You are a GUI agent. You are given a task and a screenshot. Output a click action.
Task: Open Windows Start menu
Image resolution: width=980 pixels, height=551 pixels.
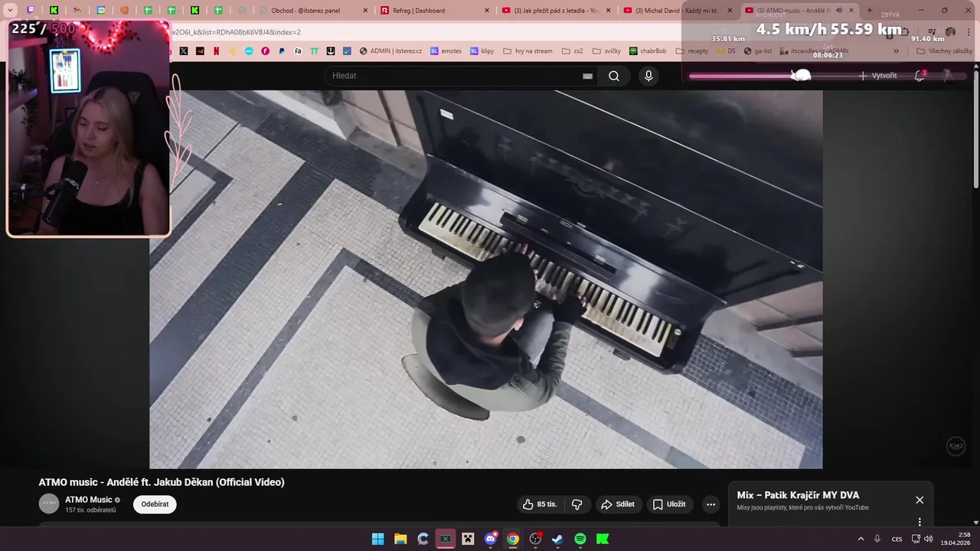377,539
